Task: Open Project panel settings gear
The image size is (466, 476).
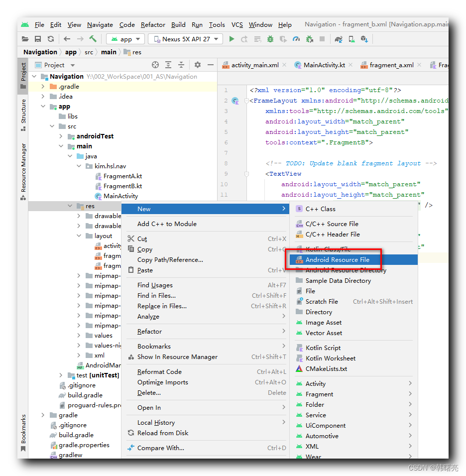Action: click(197, 64)
